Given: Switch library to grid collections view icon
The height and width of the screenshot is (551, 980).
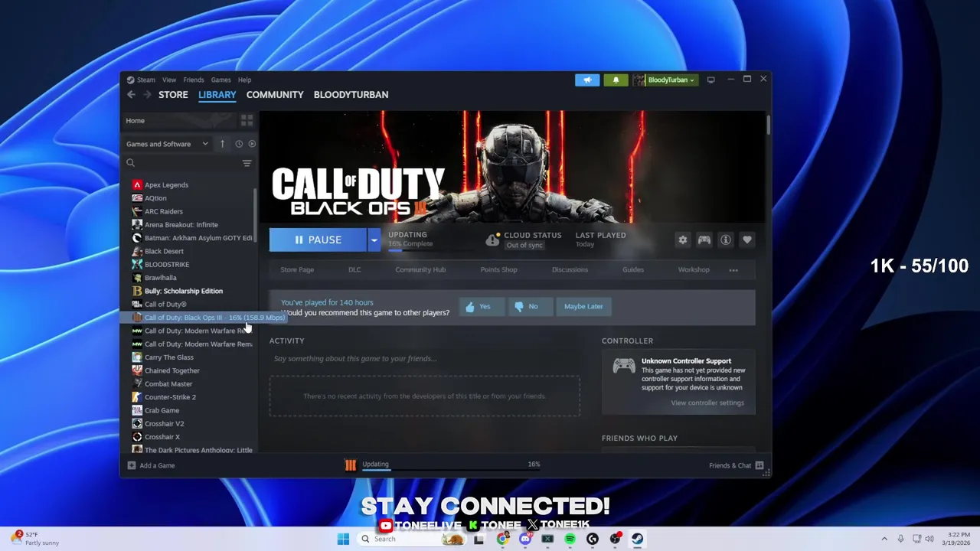Looking at the screenshot, I should coord(247,121).
